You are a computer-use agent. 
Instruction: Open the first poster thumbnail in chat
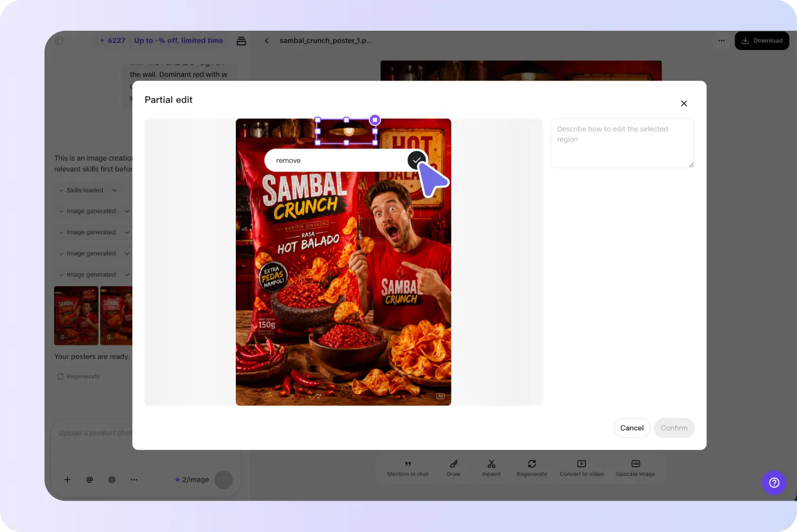coord(76,316)
